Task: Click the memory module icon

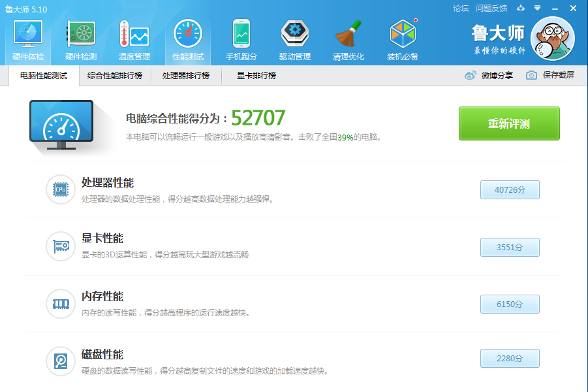Action: click(x=61, y=304)
